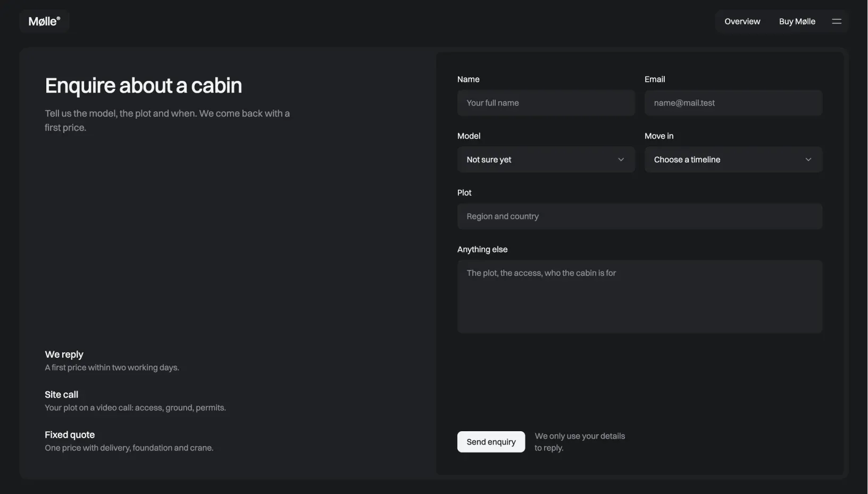Viewport: 868px width, 494px height.
Task: Open the Buy Mølle nav item
Action: point(797,21)
